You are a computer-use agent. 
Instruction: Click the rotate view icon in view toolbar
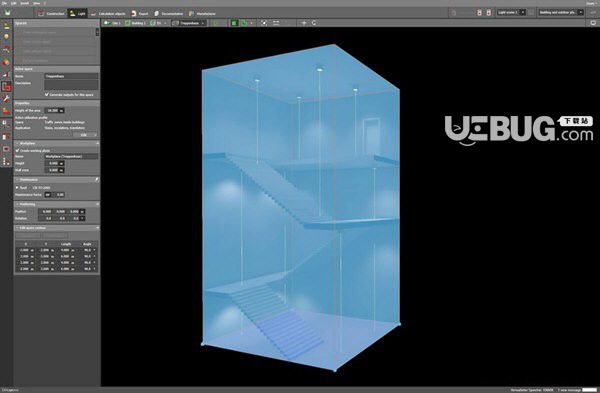314,23
